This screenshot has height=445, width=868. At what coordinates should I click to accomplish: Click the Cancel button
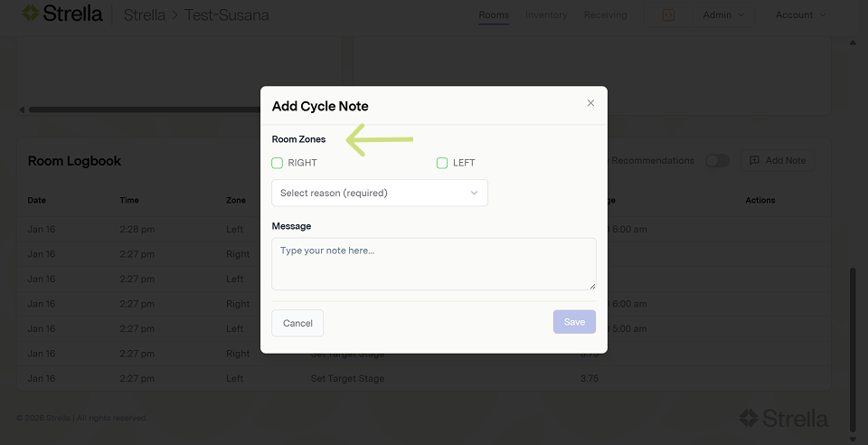(297, 323)
